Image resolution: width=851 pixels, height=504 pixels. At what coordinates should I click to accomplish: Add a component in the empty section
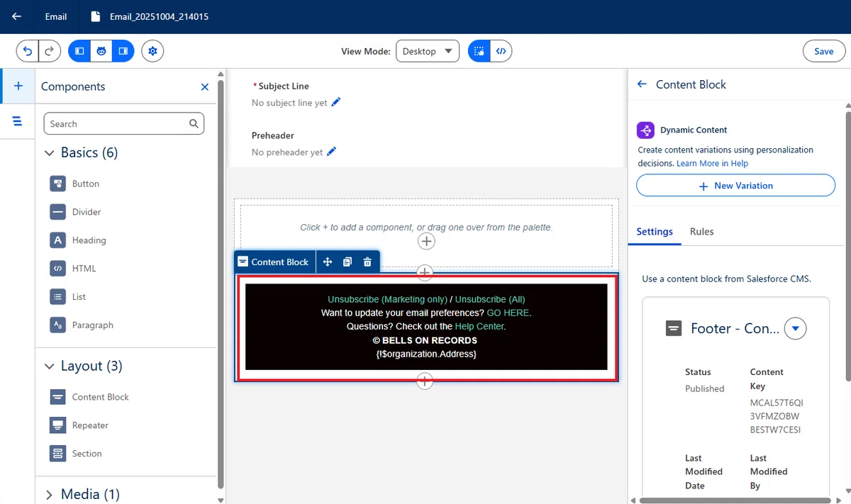pyautogui.click(x=426, y=242)
